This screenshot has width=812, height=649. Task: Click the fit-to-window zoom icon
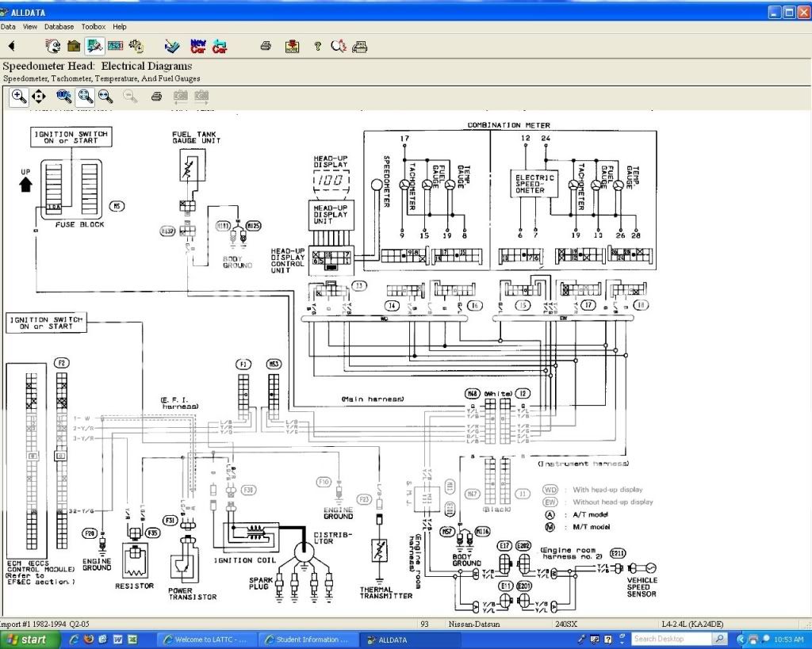pyautogui.click(x=85, y=97)
